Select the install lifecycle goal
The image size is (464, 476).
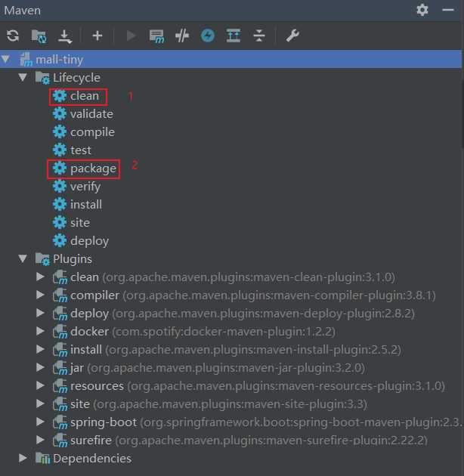pyautogui.click(x=85, y=205)
